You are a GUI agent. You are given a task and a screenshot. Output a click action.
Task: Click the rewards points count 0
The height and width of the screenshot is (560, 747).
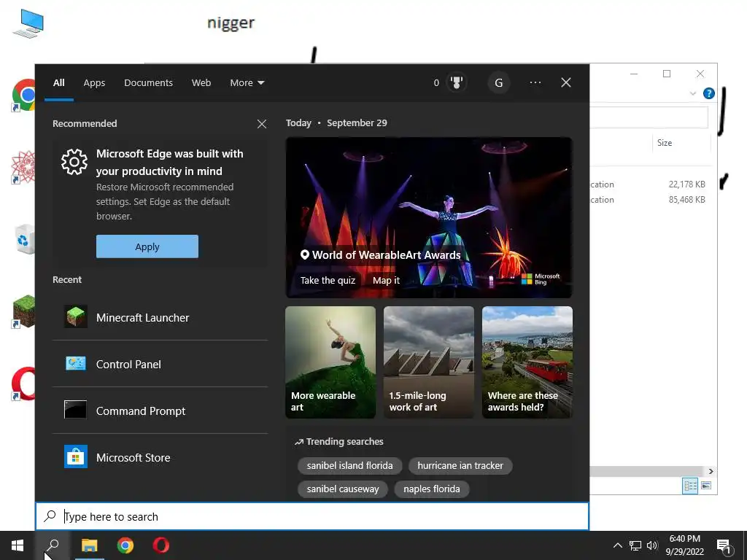[436, 83]
